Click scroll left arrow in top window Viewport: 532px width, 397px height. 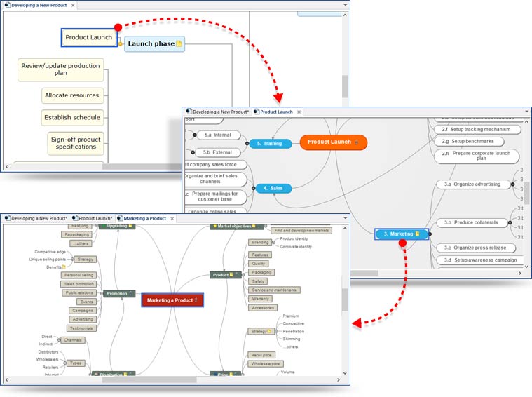[7, 166]
